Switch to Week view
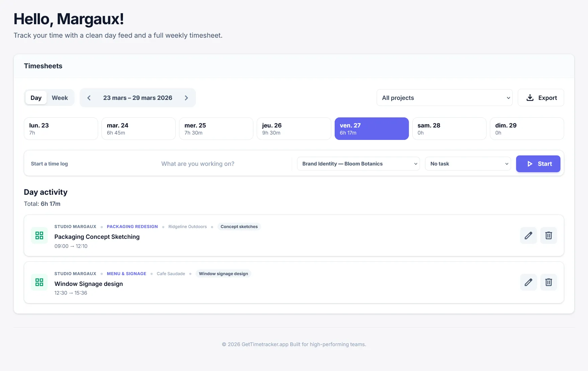The image size is (588, 371). 60,98
